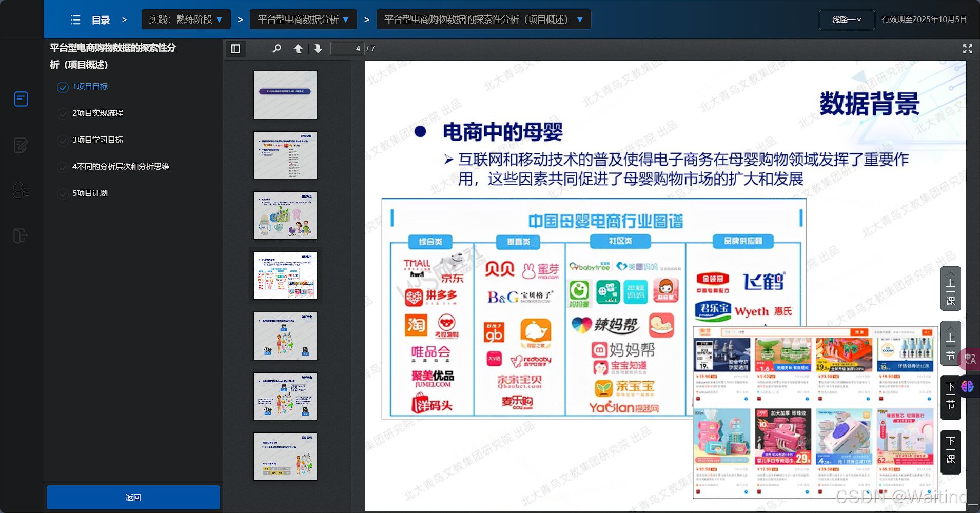Select the 3项目学习目标 section

[98, 140]
